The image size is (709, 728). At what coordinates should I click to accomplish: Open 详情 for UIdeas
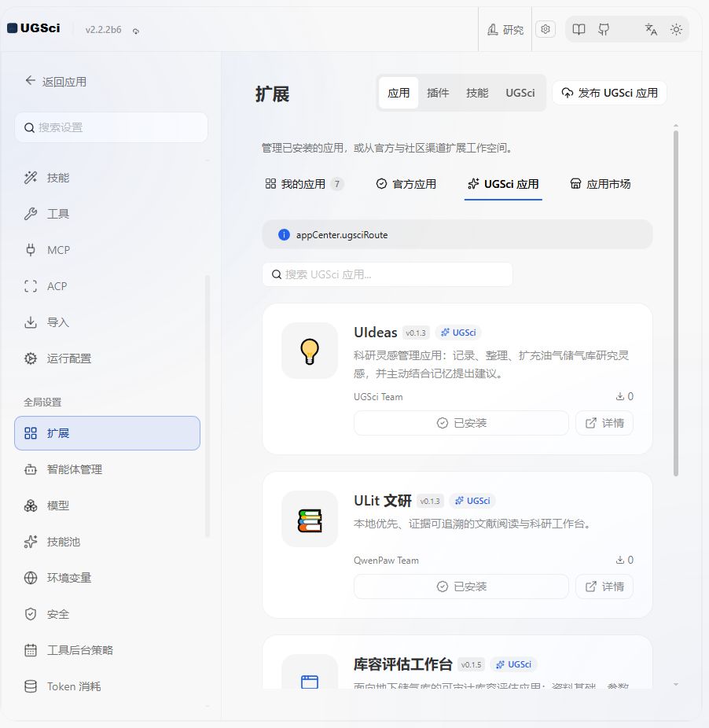tap(604, 423)
